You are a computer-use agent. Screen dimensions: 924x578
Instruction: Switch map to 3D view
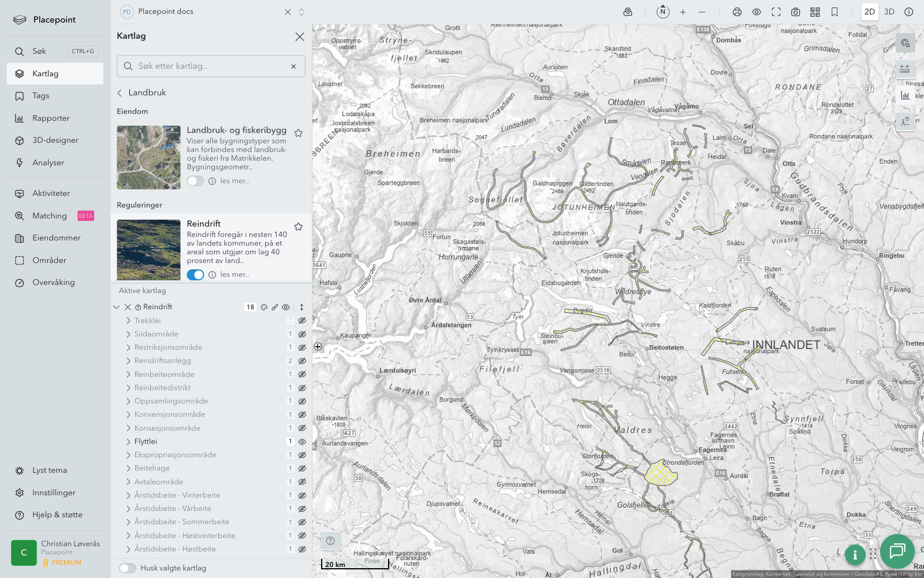pos(889,12)
